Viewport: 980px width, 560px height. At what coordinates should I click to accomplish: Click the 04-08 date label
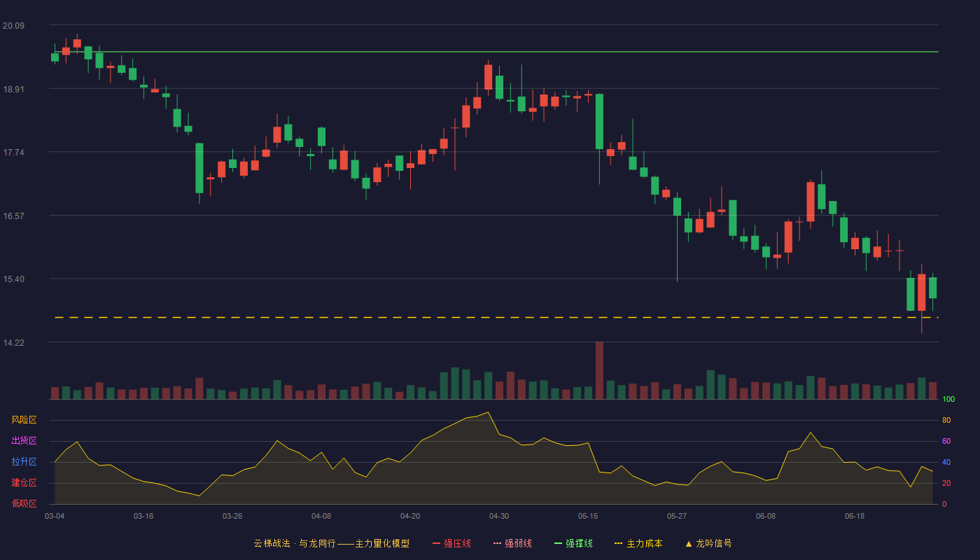click(321, 516)
